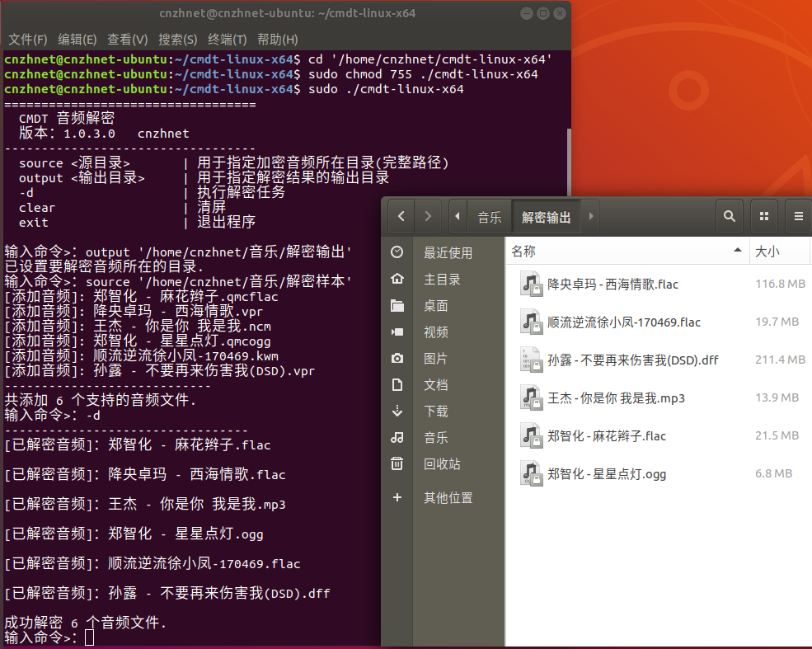Click the right path-bar scroll arrow

591,217
